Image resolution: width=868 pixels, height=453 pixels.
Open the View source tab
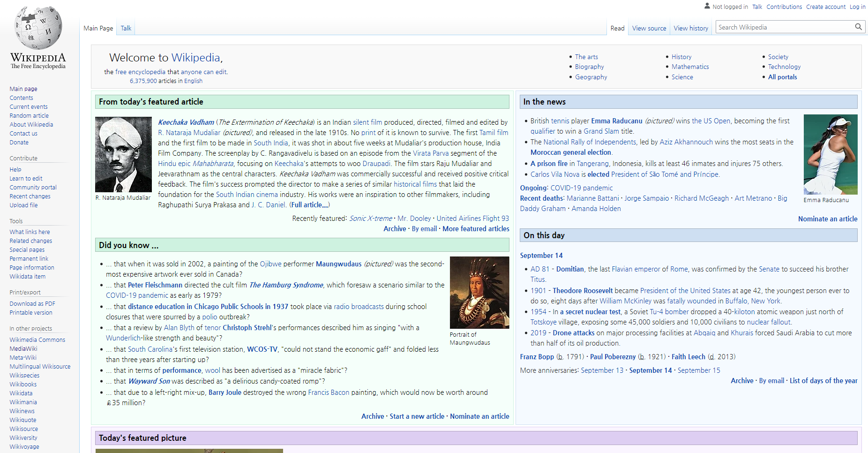pos(649,28)
